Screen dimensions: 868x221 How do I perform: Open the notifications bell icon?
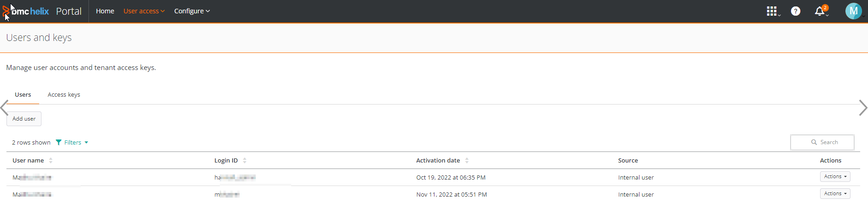point(820,11)
